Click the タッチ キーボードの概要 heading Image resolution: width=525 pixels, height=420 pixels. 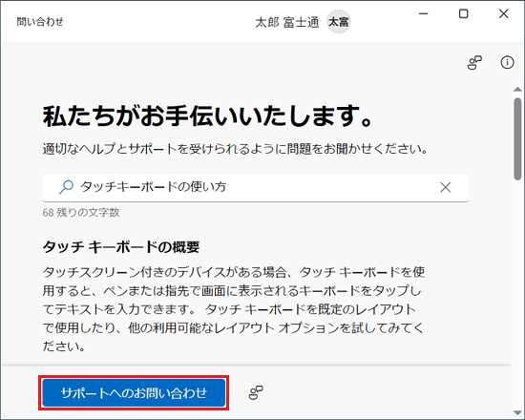pos(121,247)
